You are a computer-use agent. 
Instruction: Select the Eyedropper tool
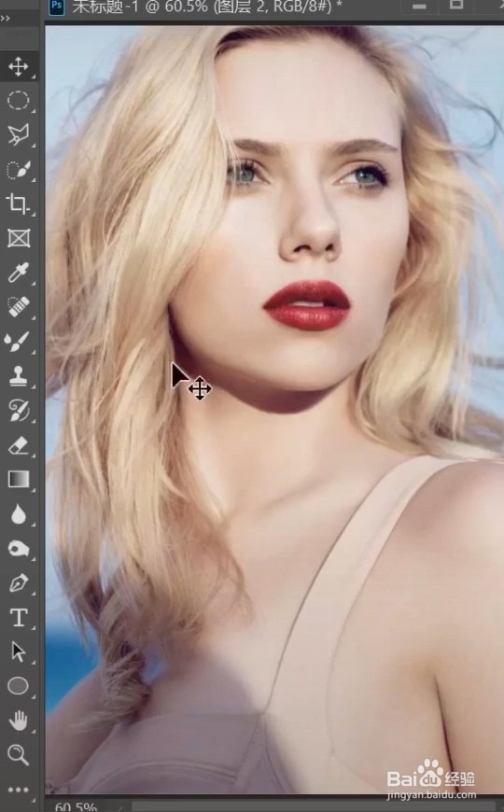tap(18, 273)
